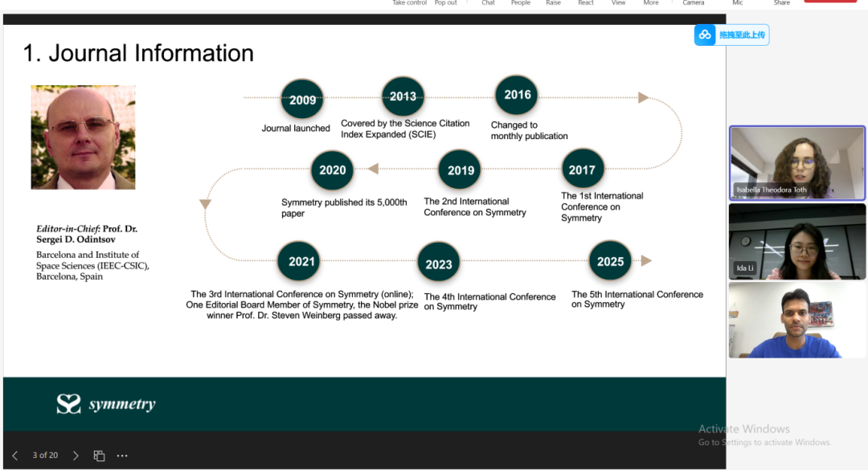The image size is (868, 470).
Task: Click Take control of presentation
Action: tap(409, 3)
